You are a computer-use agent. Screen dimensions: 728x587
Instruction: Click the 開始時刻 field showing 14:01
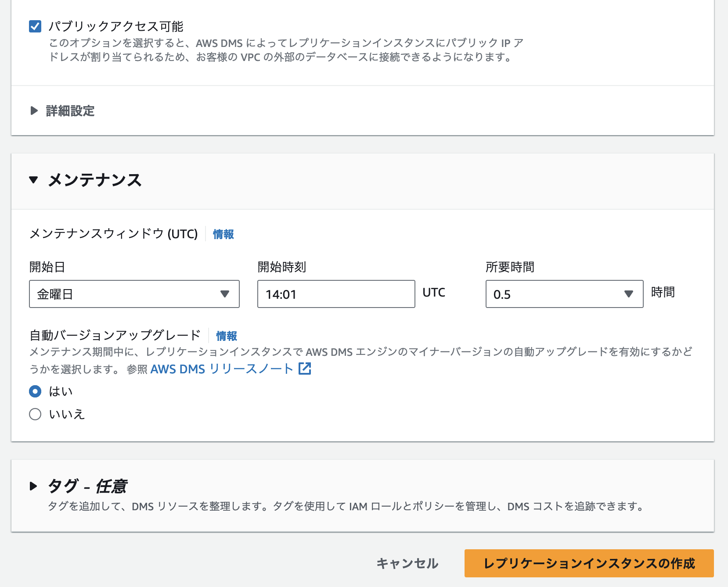336,294
